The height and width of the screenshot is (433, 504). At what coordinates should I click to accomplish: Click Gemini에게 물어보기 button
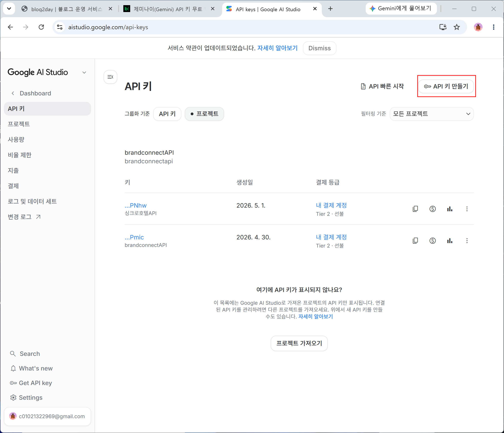pyautogui.click(x=401, y=9)
